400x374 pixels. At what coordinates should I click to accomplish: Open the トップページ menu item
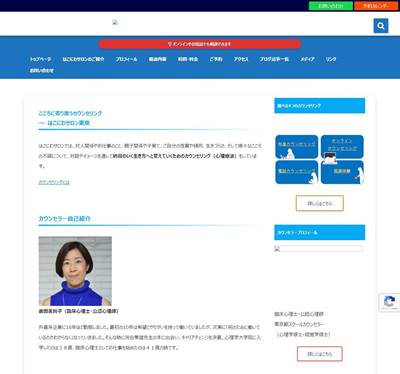[40, 59]
